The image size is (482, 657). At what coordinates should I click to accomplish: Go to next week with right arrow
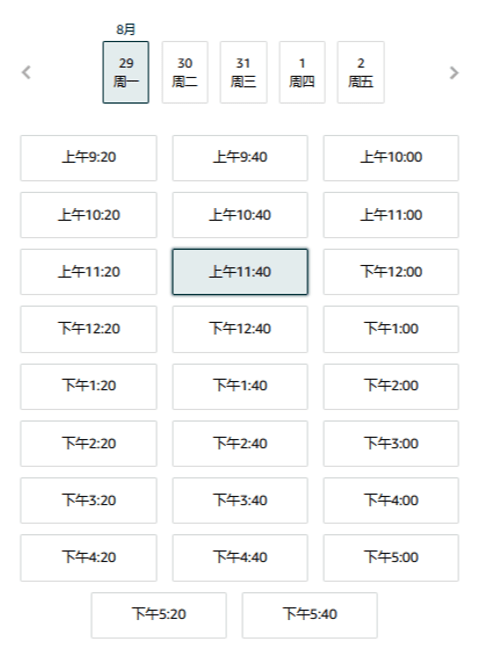pyautogui.click(x=454, y=72)
